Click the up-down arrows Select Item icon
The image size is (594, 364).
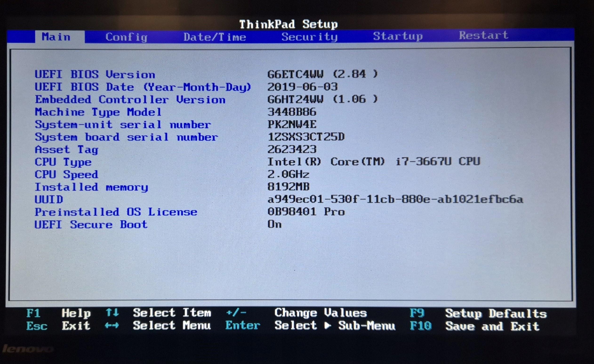click(112, 313)
